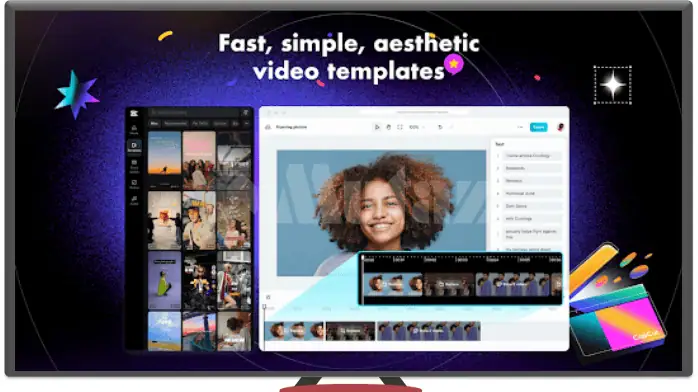The image size is (698, 392).
Task: Expand the zoom percentage dropdown
Action: coord(417,127)
